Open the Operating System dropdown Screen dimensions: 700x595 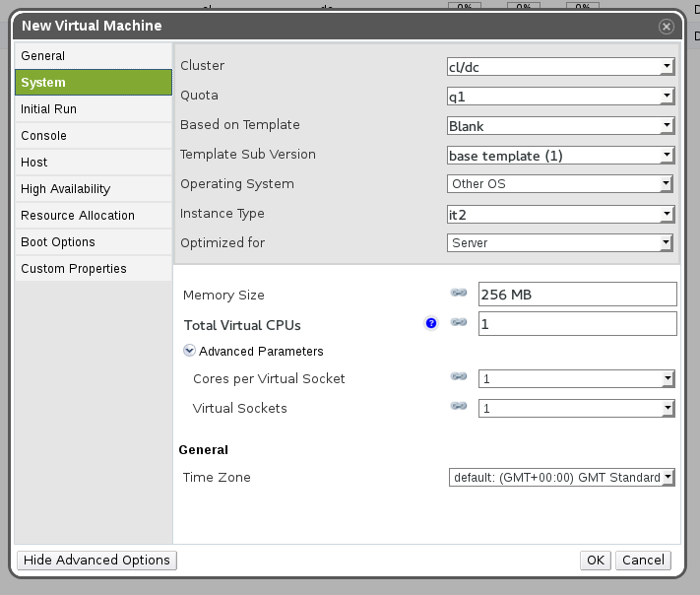coord(559,184)
